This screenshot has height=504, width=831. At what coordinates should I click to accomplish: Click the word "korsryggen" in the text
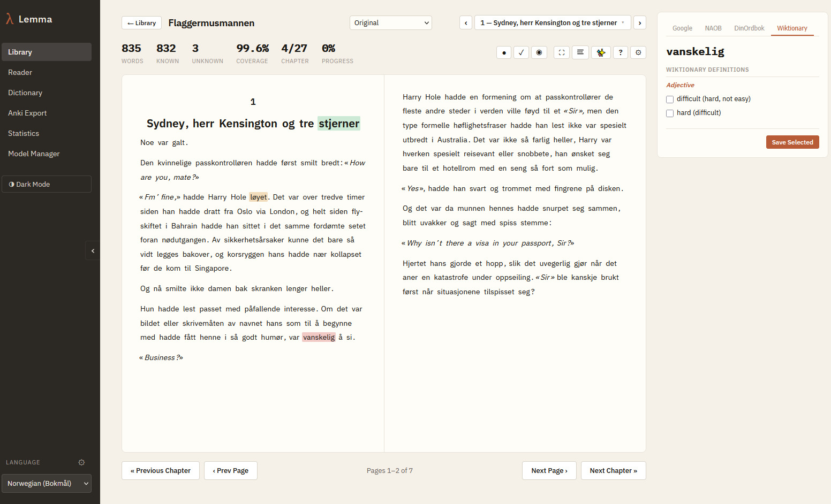246,254
